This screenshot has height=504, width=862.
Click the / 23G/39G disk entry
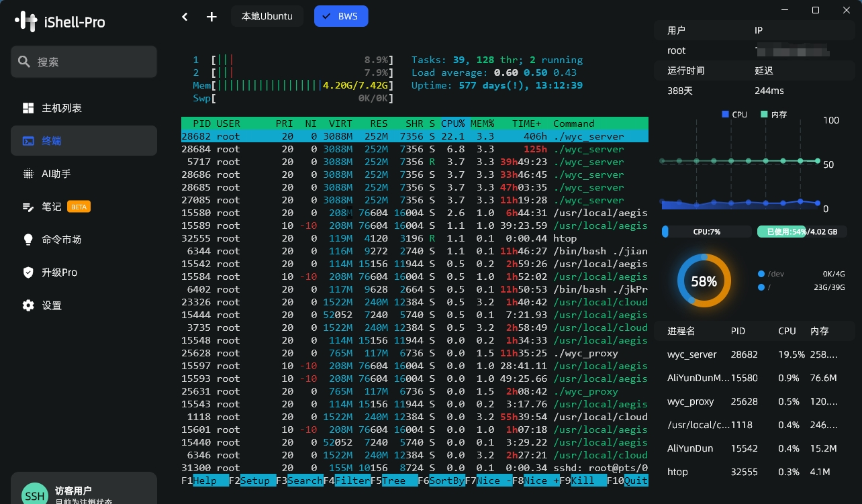[801, 287]
